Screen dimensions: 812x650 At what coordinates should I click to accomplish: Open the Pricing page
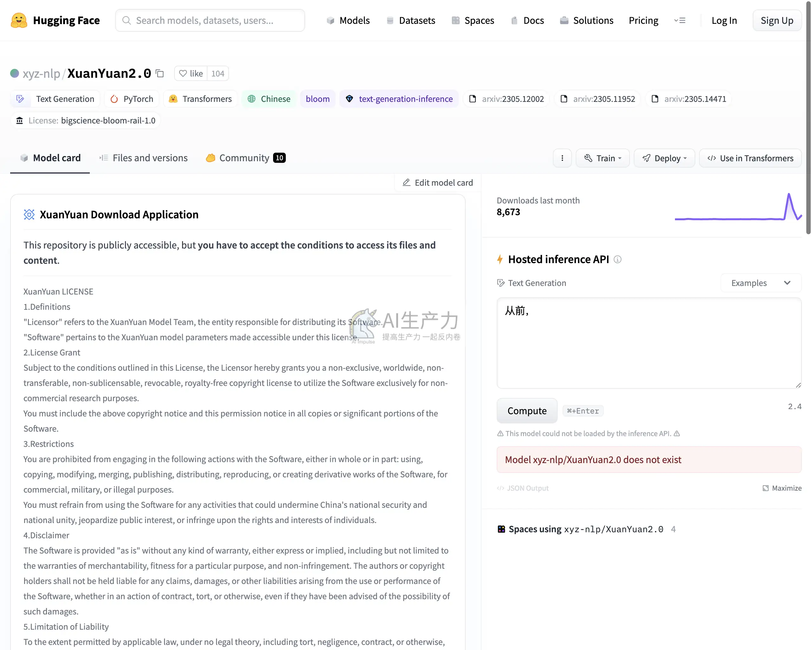click(x=643, y=20)
